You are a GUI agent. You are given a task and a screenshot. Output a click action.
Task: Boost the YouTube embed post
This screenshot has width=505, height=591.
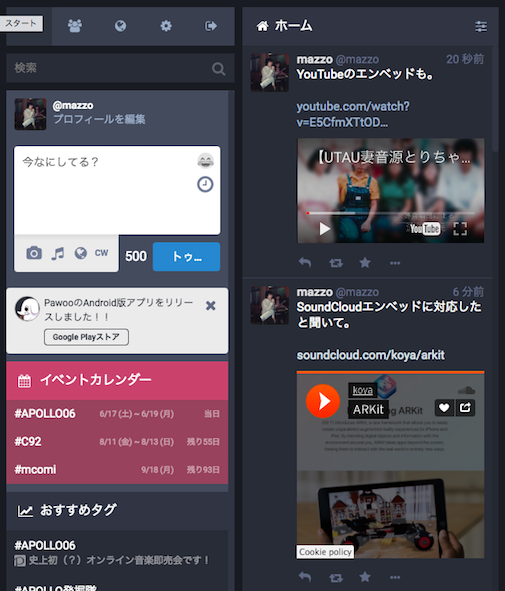[x=336, y=262]
